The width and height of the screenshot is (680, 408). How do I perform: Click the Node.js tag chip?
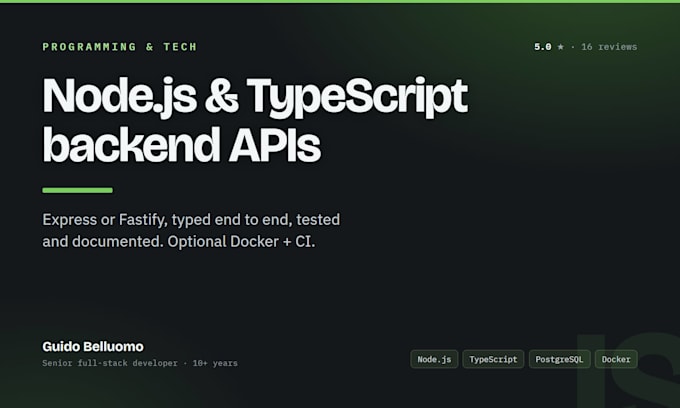click(434, 359)
